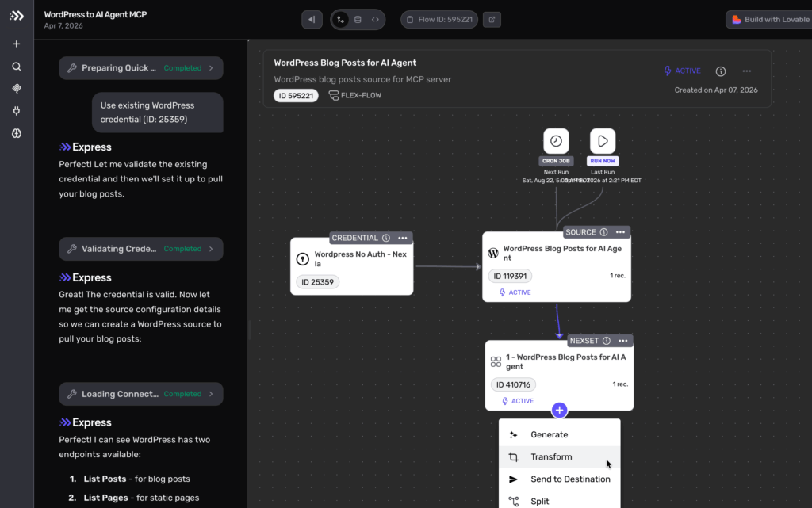The height and width of the screenshot is (508, 812).
Task: Click the '1 - WordPress Blog Posts' nexset title
Action: (566, 361)
